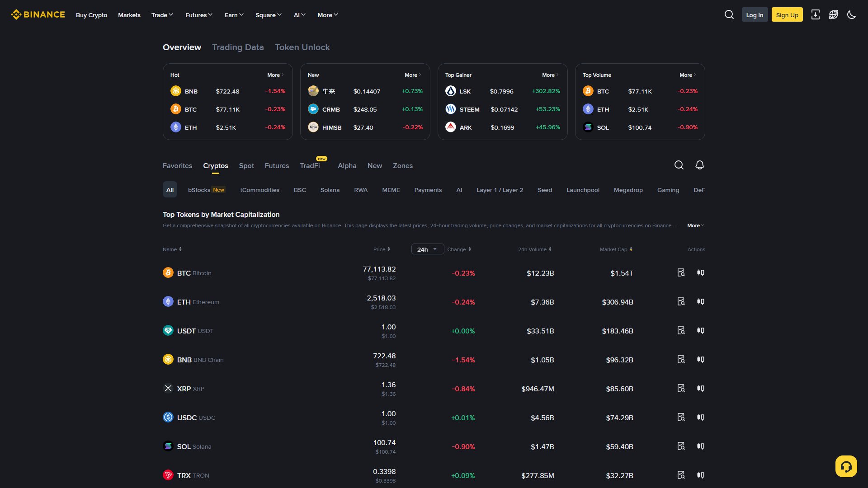The height and width of the screenshot is (488, 868).
Task: Click LSK row in Top Gainer card
Action: pyautogui.click(x=503, y=91)
